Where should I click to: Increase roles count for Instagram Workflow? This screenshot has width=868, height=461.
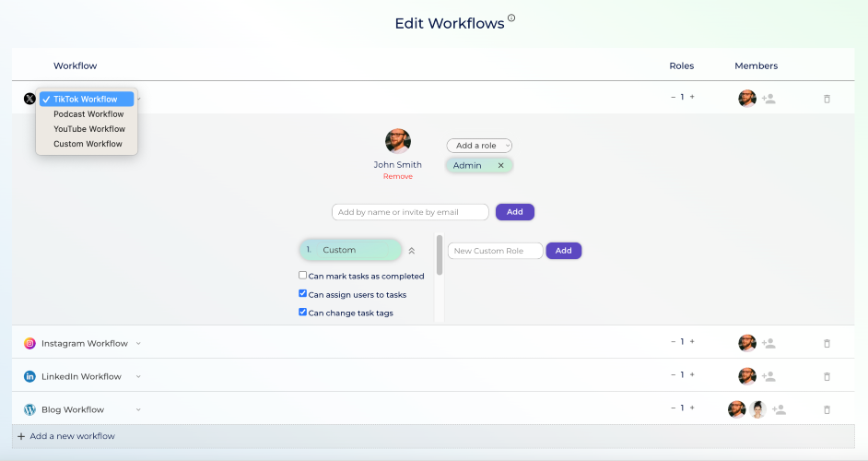pyautogui.click(x=692, y=342)
